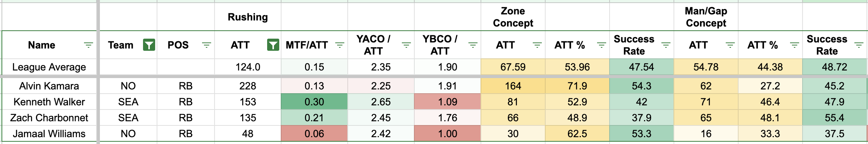The width and height of the screenshot is (868, 144).
Task: Open the Zone Concept Success Rate filter
Action: [x=666, y=45]
